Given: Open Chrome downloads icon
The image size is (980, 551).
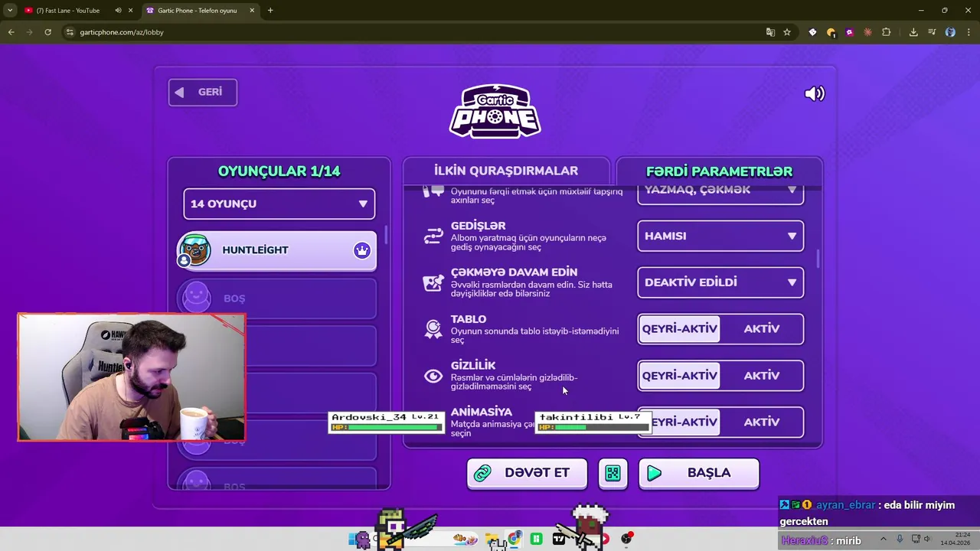Looking at the screenshot, I should pyautogui.click(x=913, y=32).
